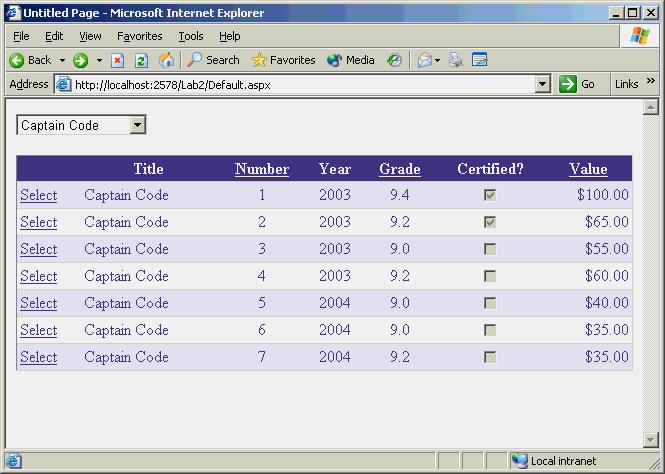This screenshot has width=665, height=474.
Task: Toggle Certified checkbox for issue 1
Action: point(490,195)
